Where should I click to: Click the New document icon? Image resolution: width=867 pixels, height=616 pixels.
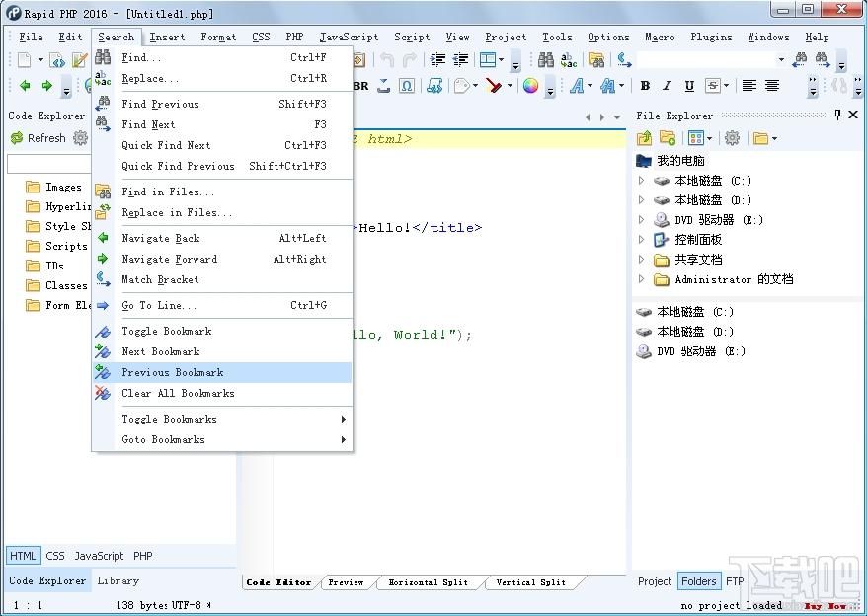point(24,59)
